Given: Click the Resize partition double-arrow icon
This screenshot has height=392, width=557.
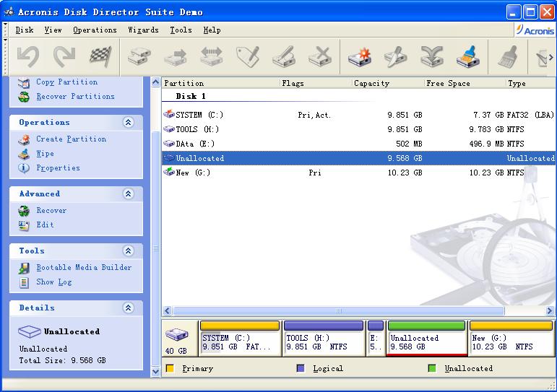Looking at the screenshot, I should (x=212, y=57).
